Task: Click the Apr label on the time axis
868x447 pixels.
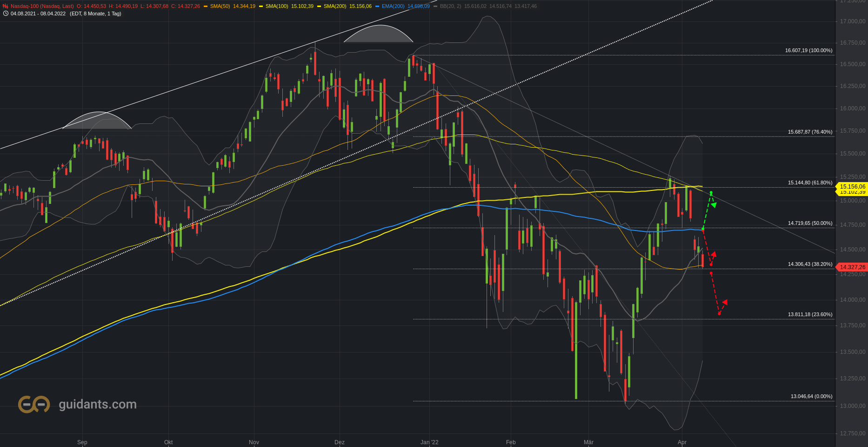Action: click(682, 442)
